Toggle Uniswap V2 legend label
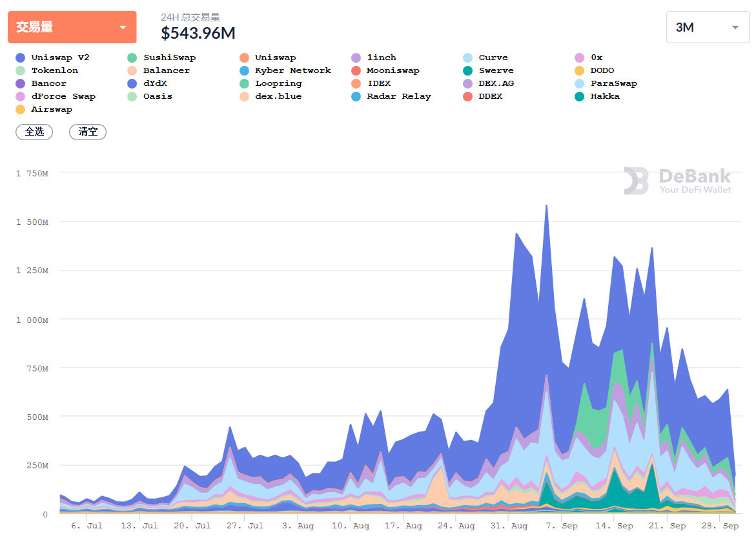The image size is (756, 540). coord(60,57)
